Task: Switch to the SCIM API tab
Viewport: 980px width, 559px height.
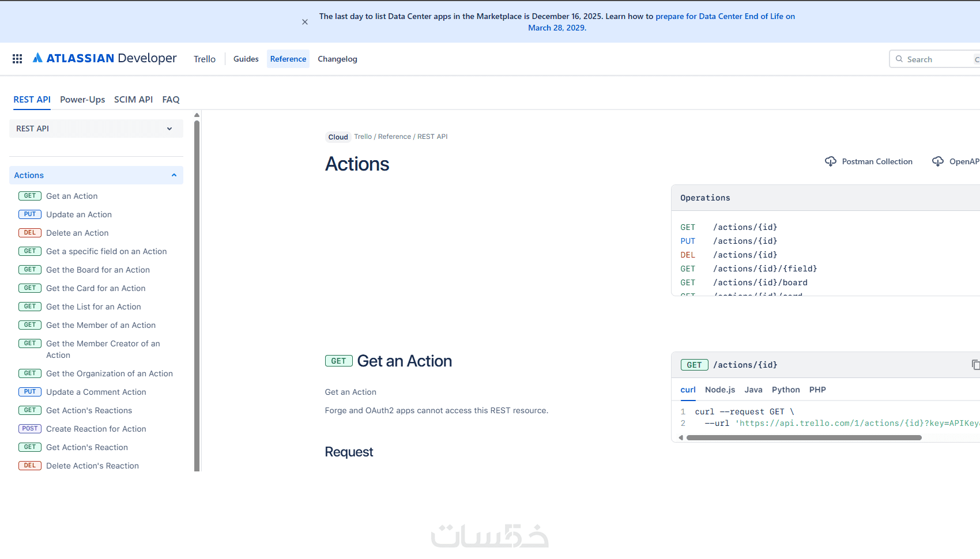Action: pos(133,100)
